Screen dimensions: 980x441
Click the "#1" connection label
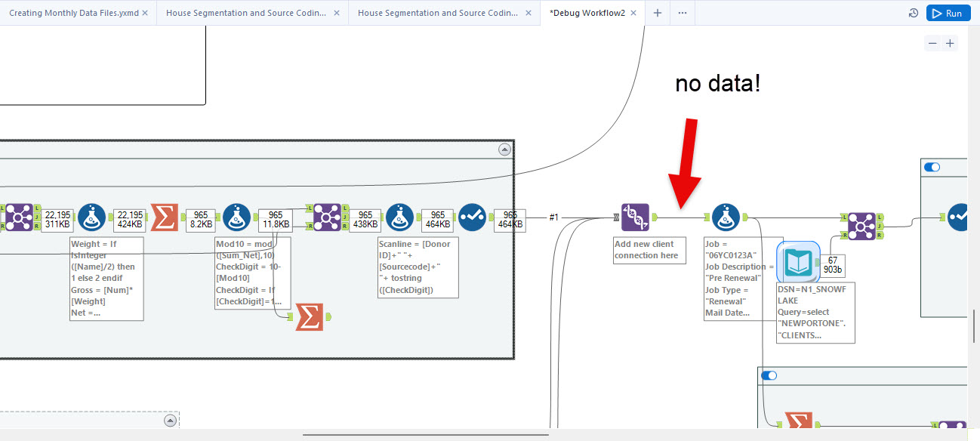tap(553, 217)
